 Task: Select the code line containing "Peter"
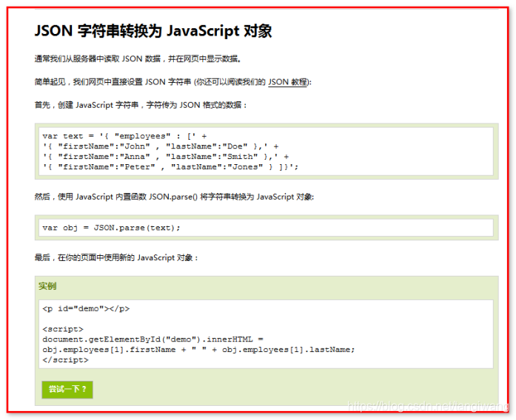coord(170,167)
